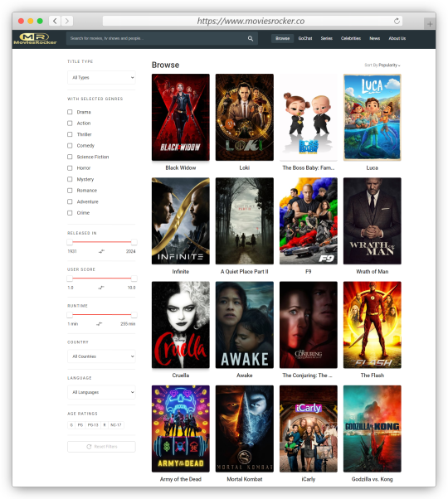This screenshot has height=499, width=448.
Task: Open the Celebrities page
Action: (351, 38)
